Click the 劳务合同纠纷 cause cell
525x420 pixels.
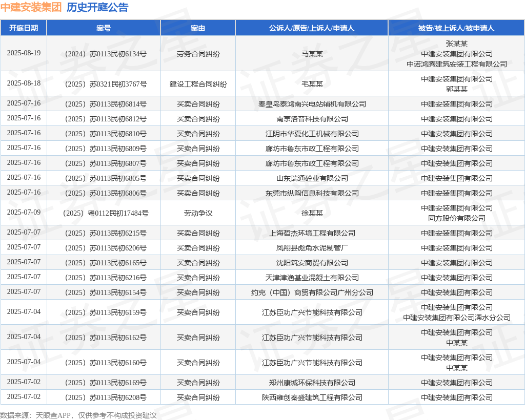point(198,54)
